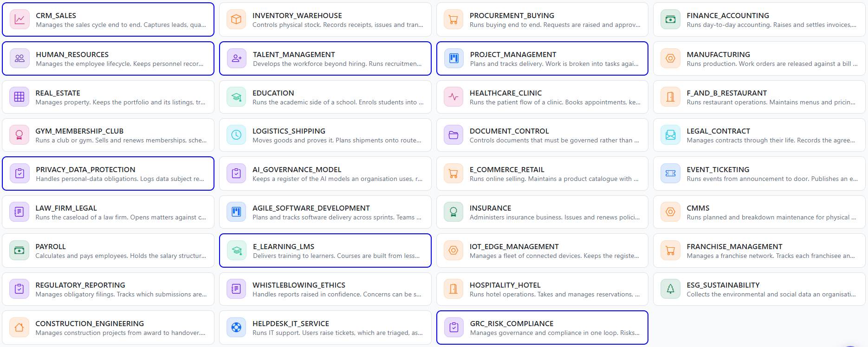Click the CRM_SALES chart icon
This screenshot has width=868, height=347.
(x=19, y=19)
